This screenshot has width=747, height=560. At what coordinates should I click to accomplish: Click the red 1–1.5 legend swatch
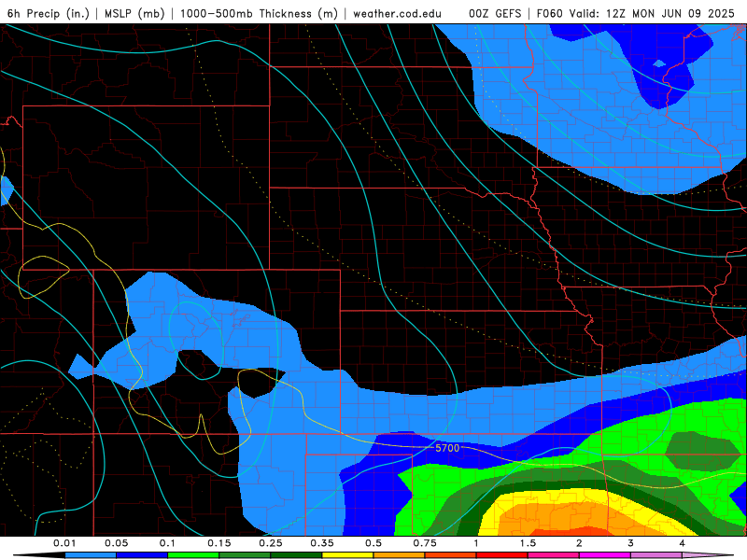click(x=502, y=555)
